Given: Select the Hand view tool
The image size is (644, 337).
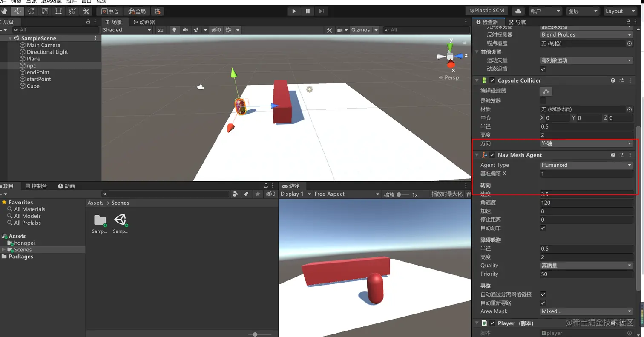Looking at the screenshot, I should (4, 11).
